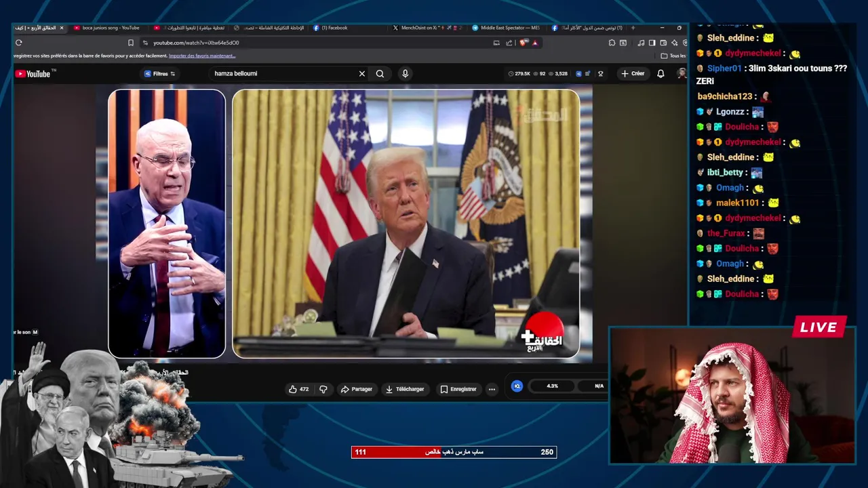Click the Télécharger download button
This screenshot has height=488, width=868.
[x=405, y=389]
